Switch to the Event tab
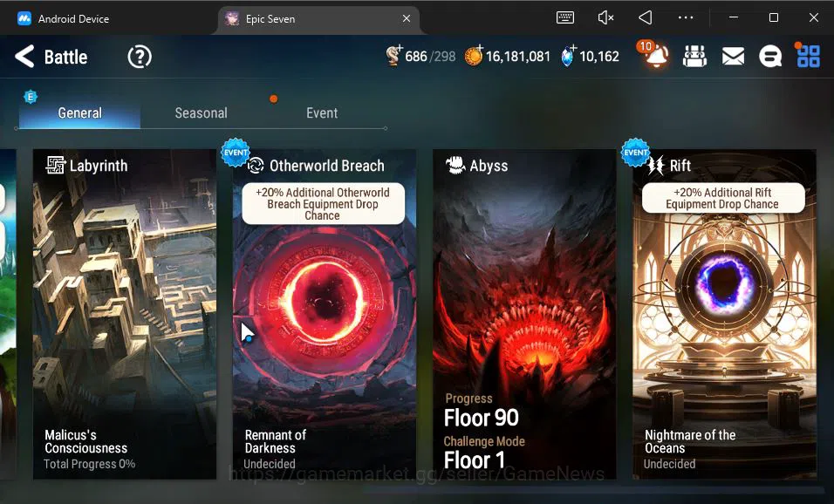 pyautogui.click(x=322, y=112)
